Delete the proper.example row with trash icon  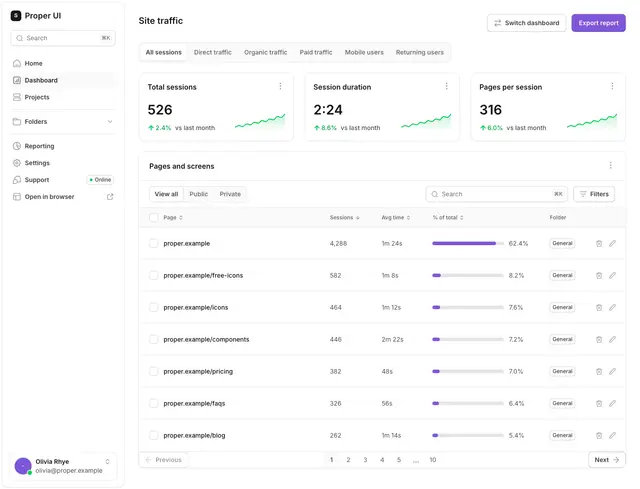(599, 244)
